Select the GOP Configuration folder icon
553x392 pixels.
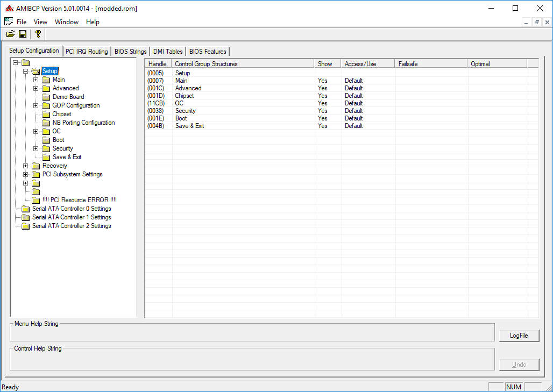click(46, 105)
